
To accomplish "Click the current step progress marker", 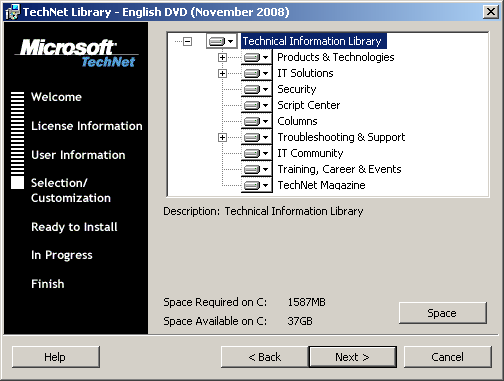I will pos(17,183).
